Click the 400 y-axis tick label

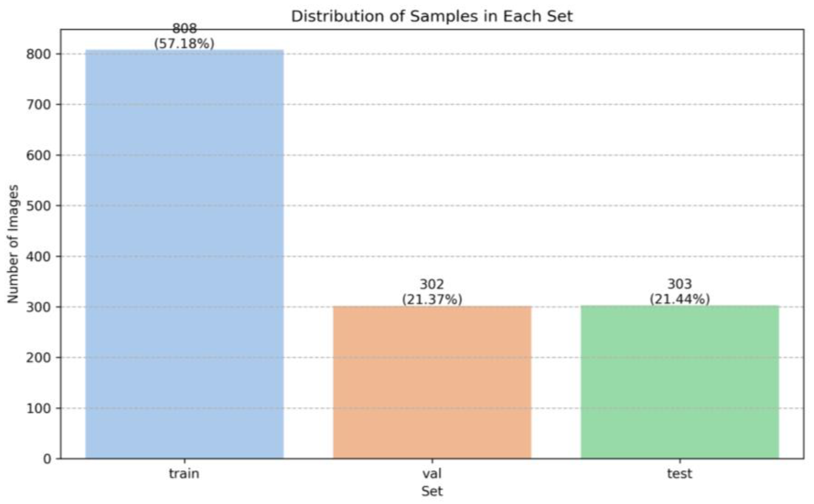coord(39,256)
